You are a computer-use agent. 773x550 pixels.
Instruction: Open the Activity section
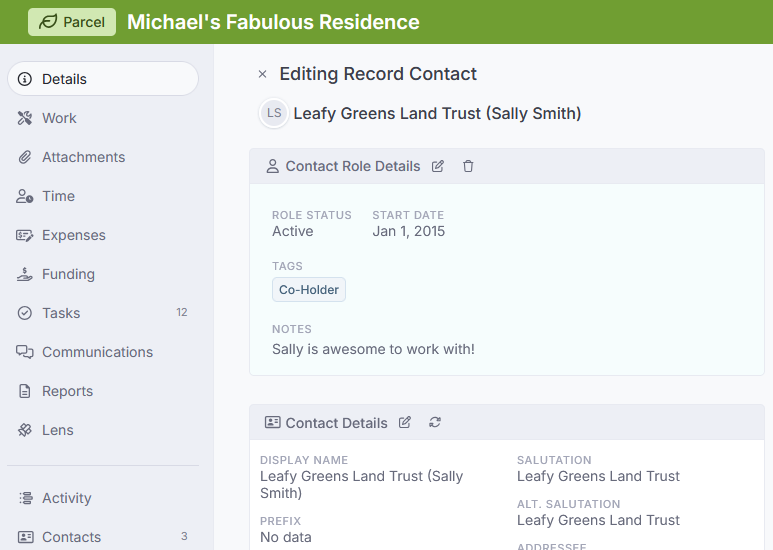(103, 498)
